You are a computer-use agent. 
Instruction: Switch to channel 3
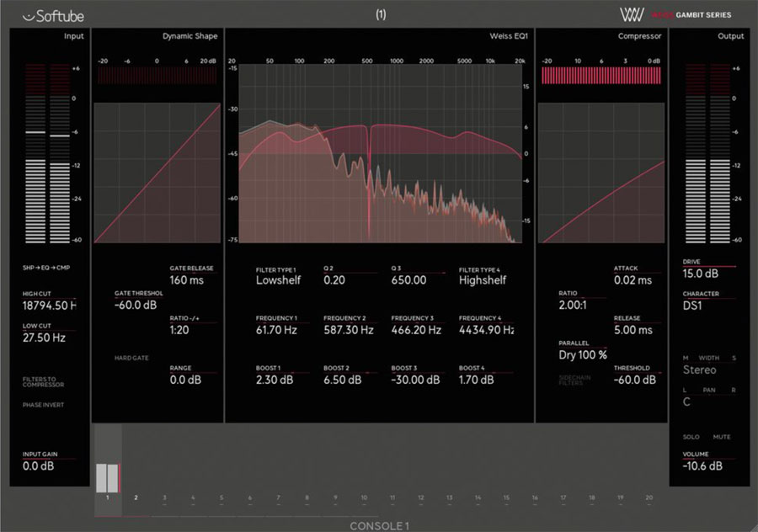pos(164,497)
